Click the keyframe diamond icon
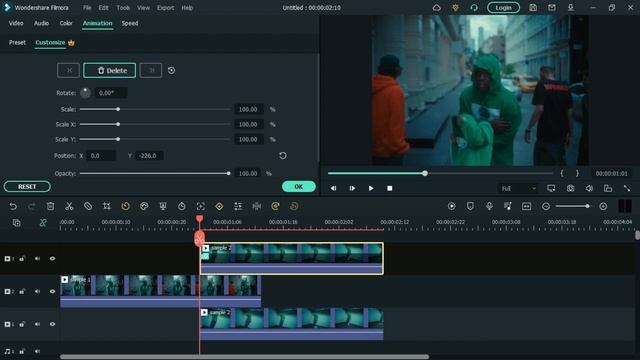 [x=219, y=207]
